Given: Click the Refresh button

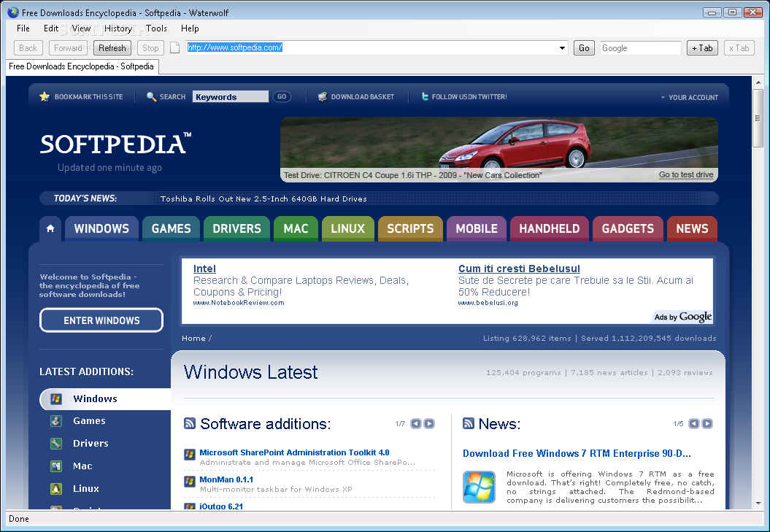Looking at the screenshot, I should (x=112, y=47).
